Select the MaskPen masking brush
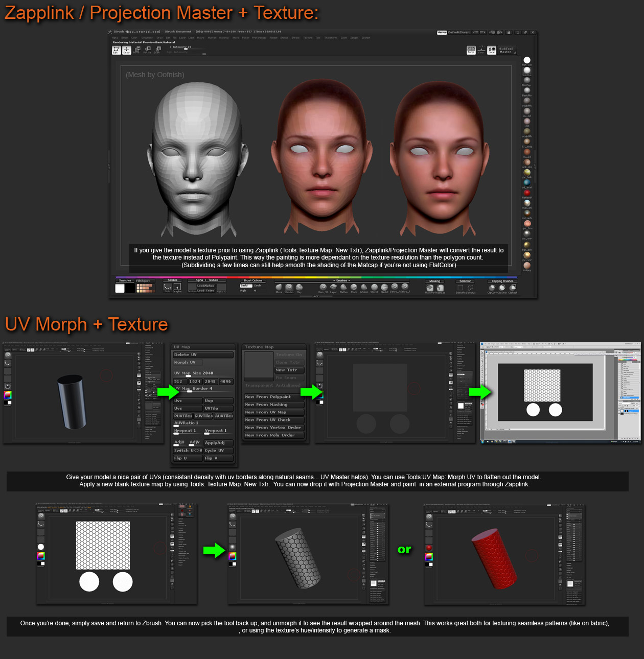The height and width of the screenshot is (659, 644). click(430, 289)
